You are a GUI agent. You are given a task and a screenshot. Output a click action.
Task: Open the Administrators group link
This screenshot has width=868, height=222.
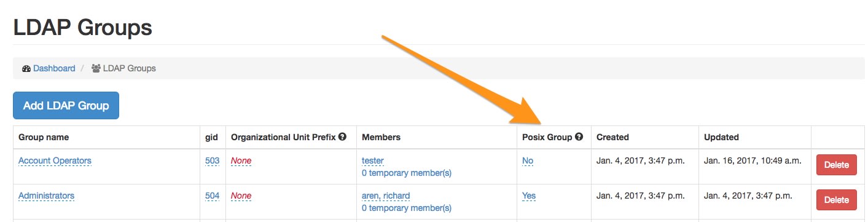click(x=46, y=196)
